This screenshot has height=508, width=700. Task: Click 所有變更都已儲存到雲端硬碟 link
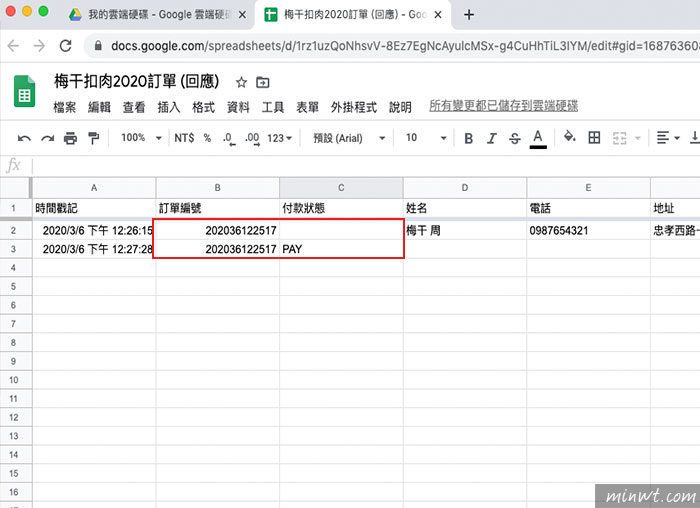tap(504, 106)
